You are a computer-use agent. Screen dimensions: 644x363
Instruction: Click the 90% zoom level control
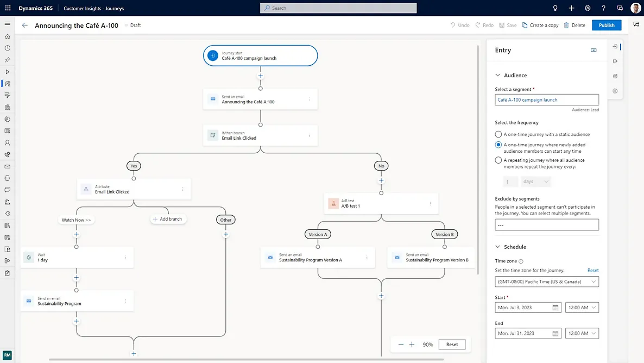pos(427,344)
